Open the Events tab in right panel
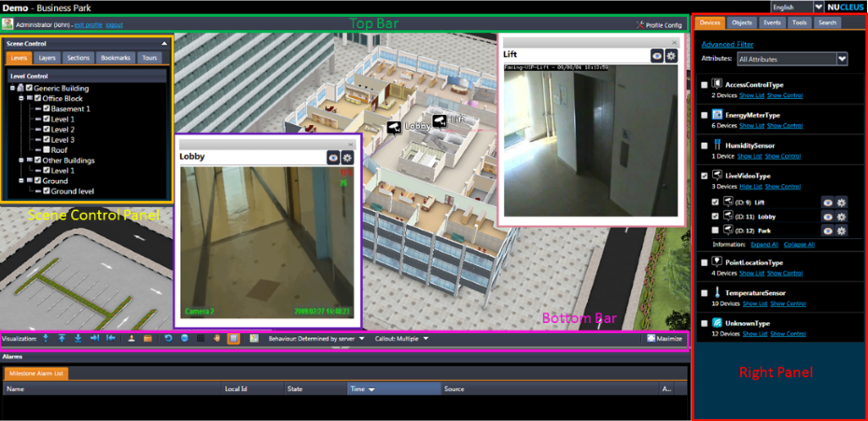The width and height of the screenshot is (868, 421). click(x=771, y=22)
